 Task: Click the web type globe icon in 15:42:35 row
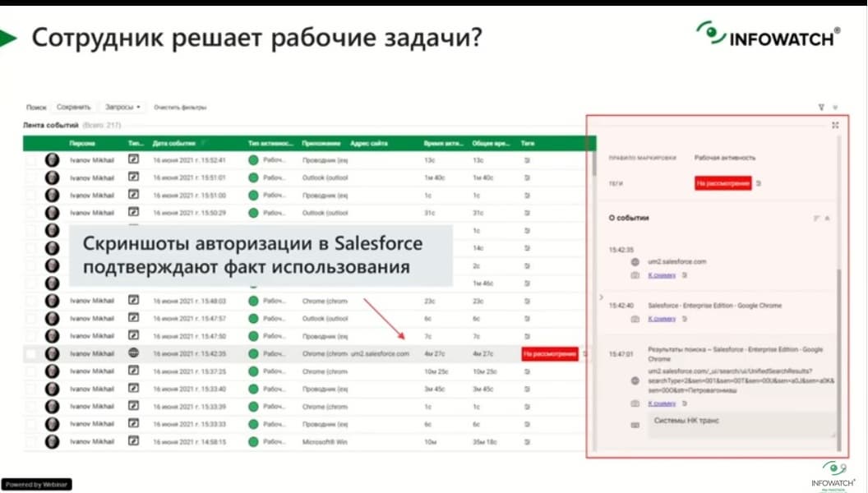(x=133, y=353)
